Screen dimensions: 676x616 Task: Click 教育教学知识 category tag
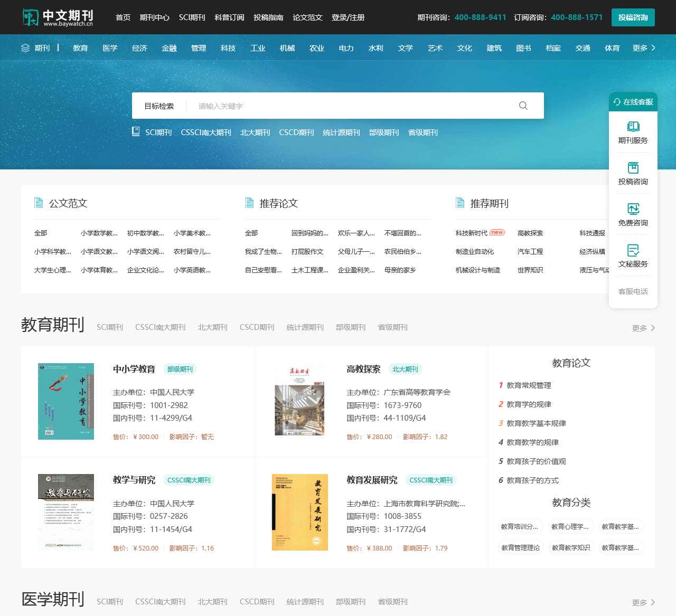coord(571,547)
